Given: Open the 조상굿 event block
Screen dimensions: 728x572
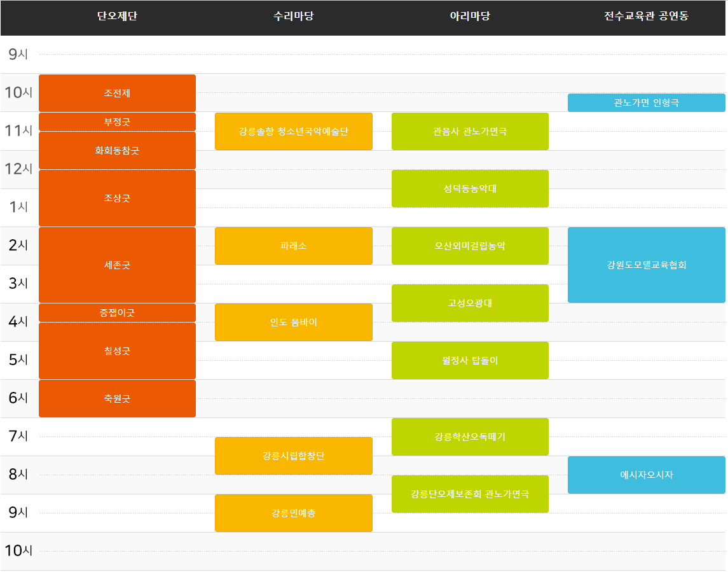Looking at the screenshot, I should tap(117, 198).
